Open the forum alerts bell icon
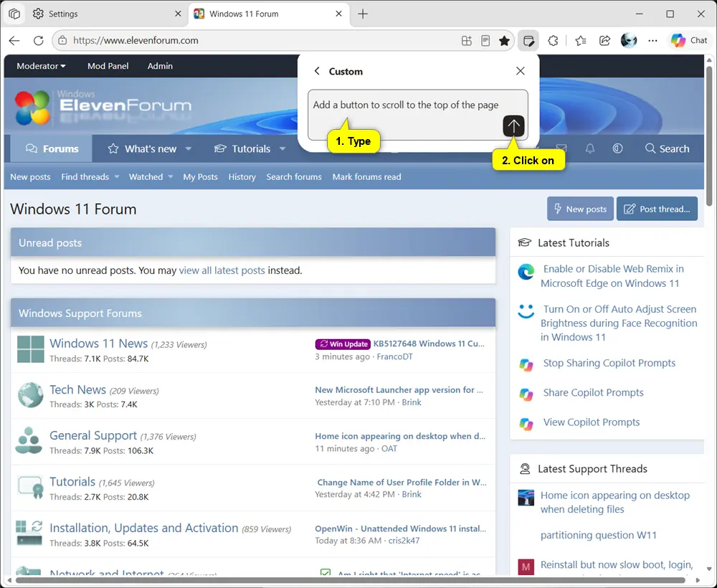 [590, 148]
